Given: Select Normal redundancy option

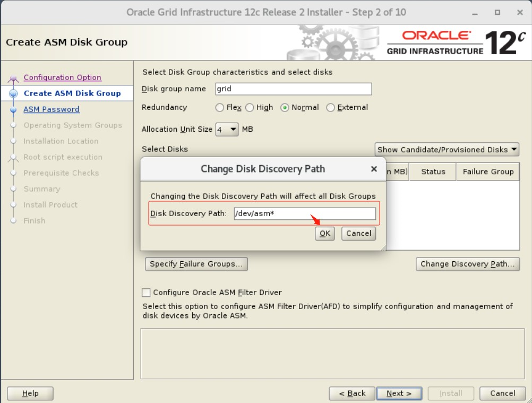Looking at the screenshot, I should [x=285, y=108].
